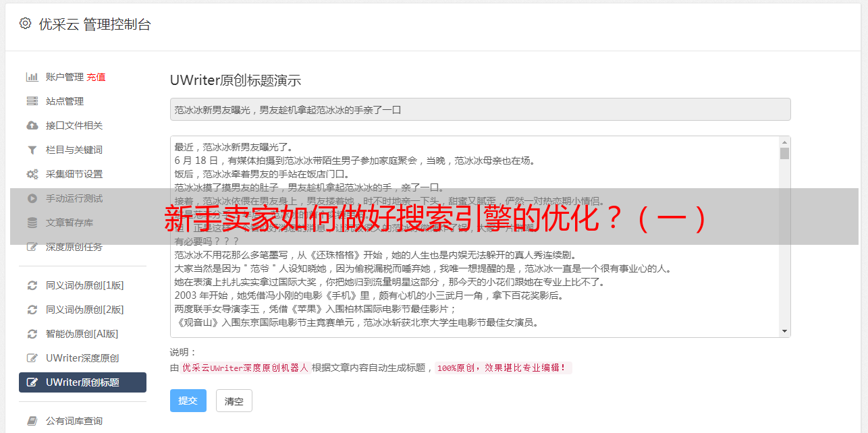Open 账户管理 bar chart icon
Image resolution: width=868 pixels, height=433 pixels.
(x=32, y=77)
